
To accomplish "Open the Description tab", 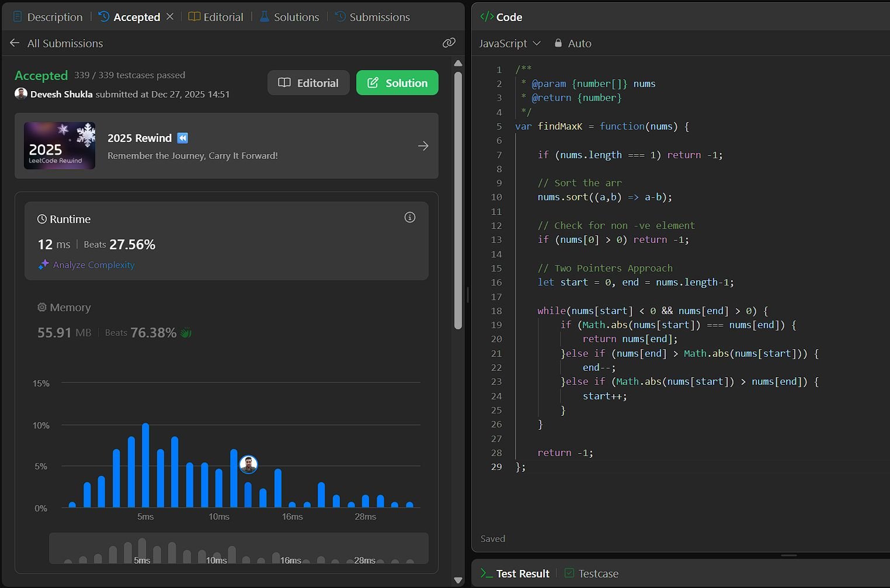I will pos(48,17).
